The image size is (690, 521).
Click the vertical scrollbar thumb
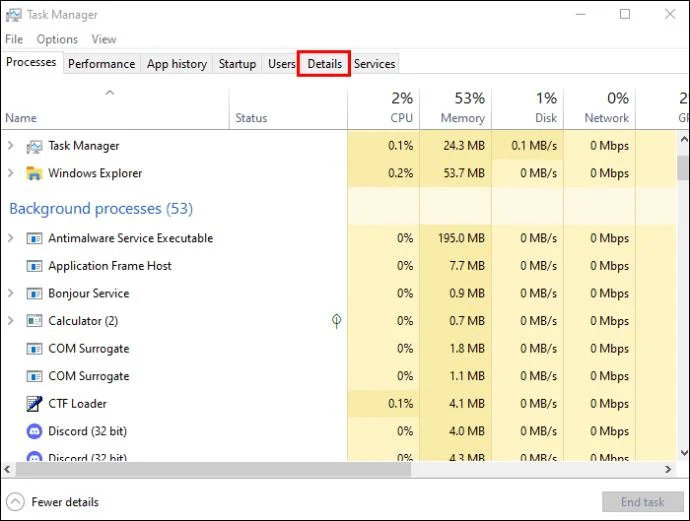pyautogui.click(x=683, y=168)
